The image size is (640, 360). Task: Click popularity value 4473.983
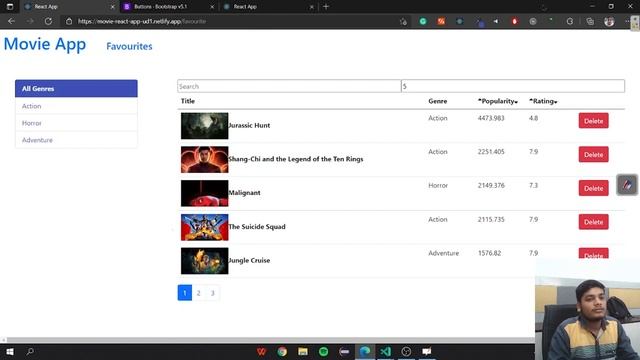[x=491, y=118]
